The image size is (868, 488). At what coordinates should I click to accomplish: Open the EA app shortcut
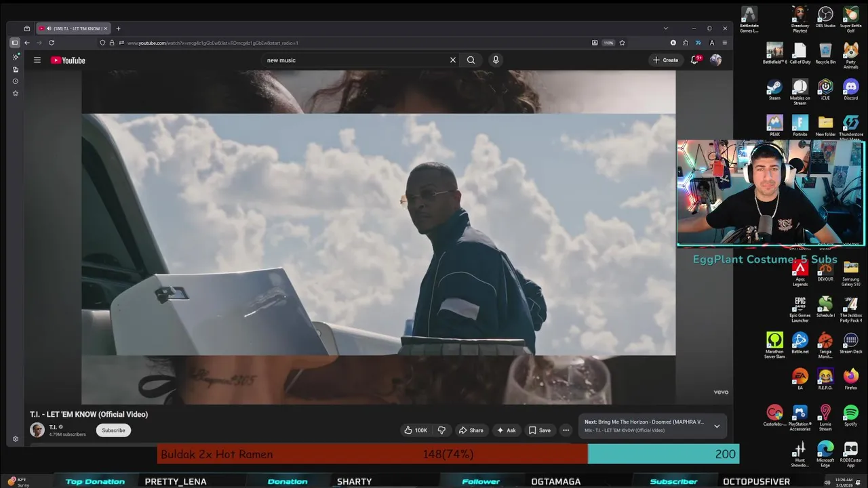pos(800,380)
